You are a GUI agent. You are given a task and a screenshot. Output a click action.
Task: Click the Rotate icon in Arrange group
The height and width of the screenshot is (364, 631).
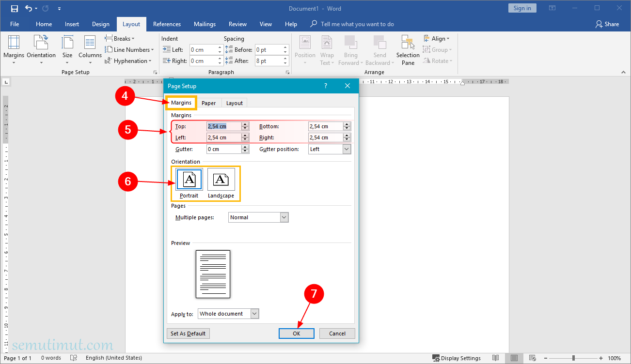pos(438,61)
